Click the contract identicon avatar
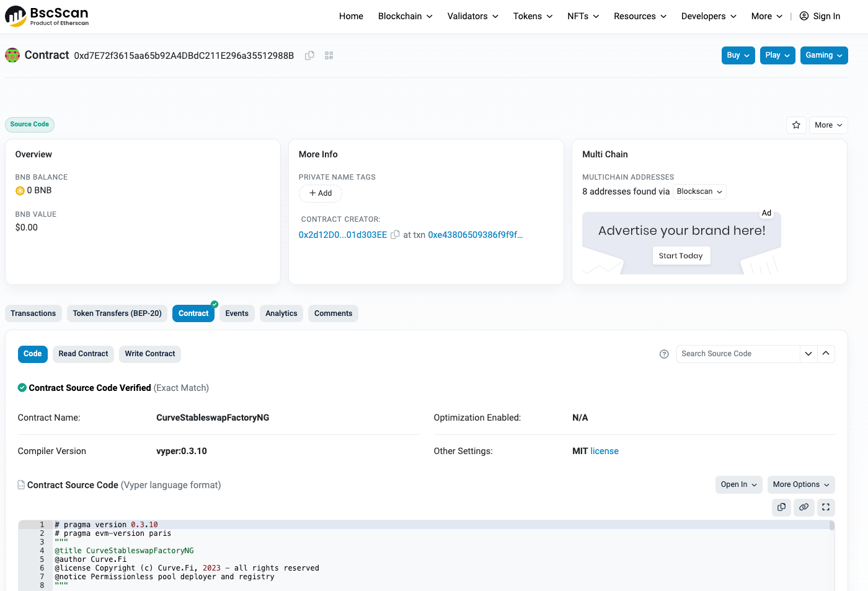868x591 pixels. pyautogui.click(x=12, y=55)
